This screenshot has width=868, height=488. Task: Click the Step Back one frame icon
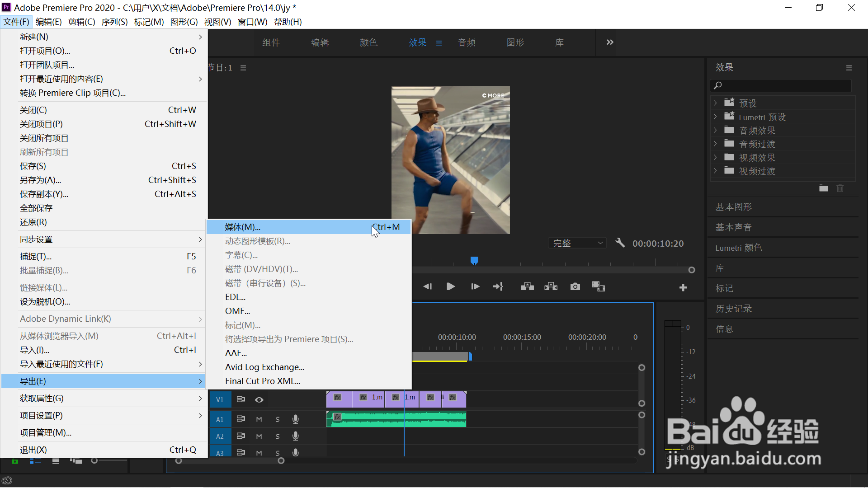(428, 286)
